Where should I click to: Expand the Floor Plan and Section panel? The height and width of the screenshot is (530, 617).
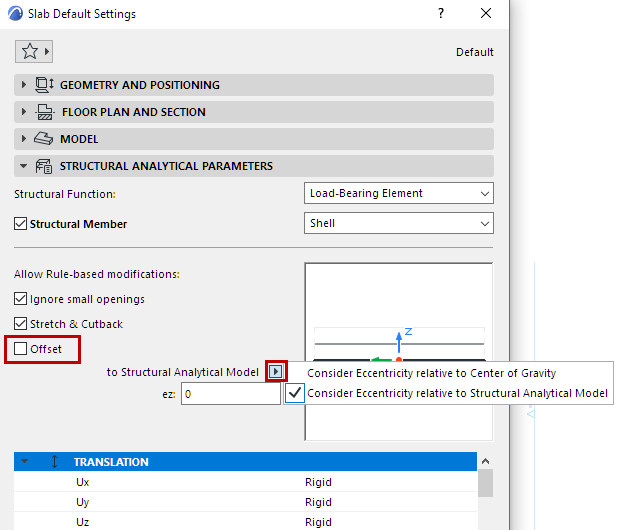24,112
